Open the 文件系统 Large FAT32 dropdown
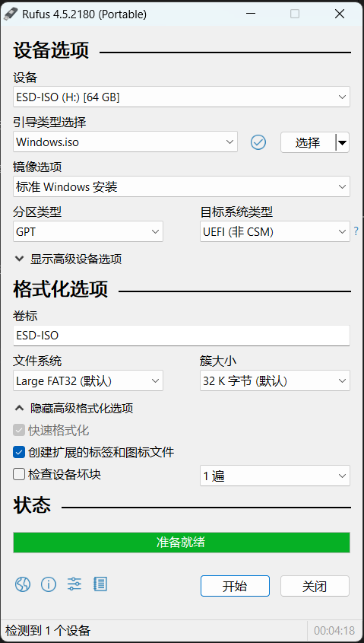 88,381
